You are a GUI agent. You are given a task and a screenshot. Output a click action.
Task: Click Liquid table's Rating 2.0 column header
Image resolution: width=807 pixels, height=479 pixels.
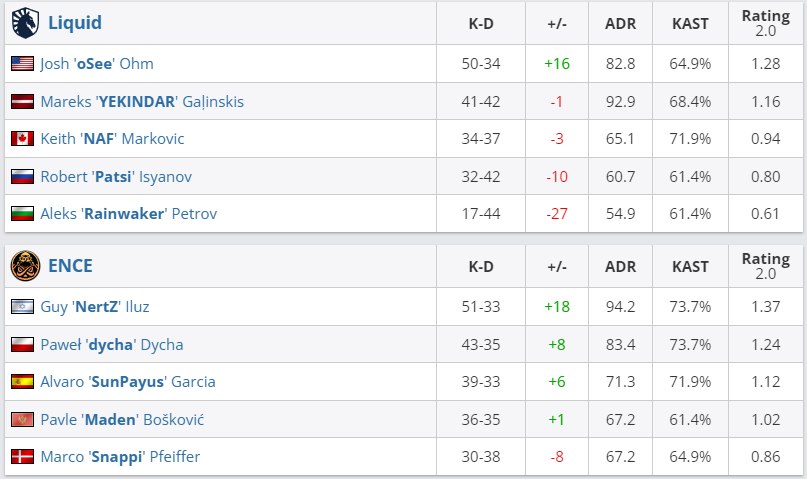point(765,23)
